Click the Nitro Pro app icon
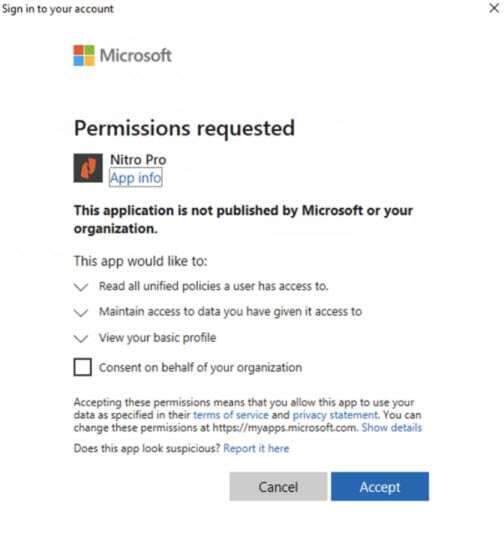The height and width of the screenshot is (559, 504). click(x=88, y=168)
